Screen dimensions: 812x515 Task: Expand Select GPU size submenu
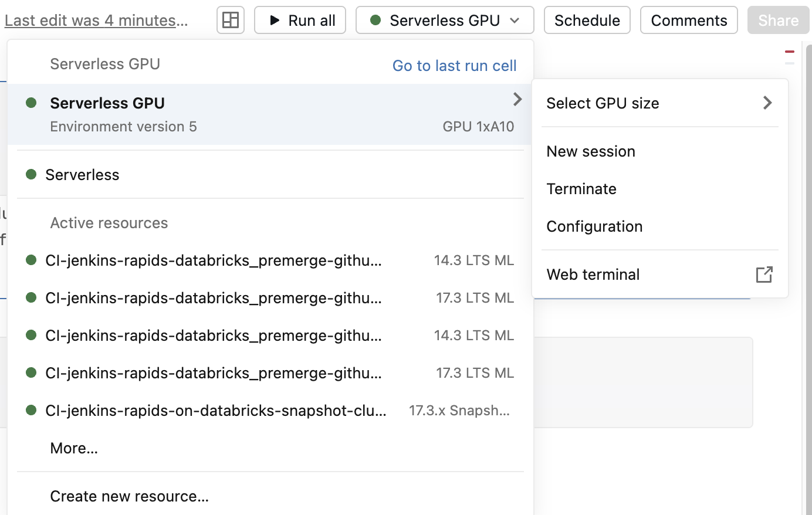[660, 103]
